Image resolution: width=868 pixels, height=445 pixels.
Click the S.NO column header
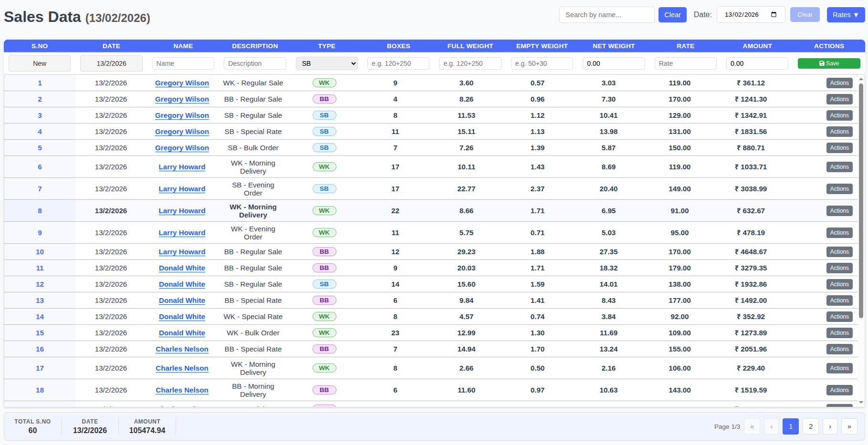click(40, 46)
